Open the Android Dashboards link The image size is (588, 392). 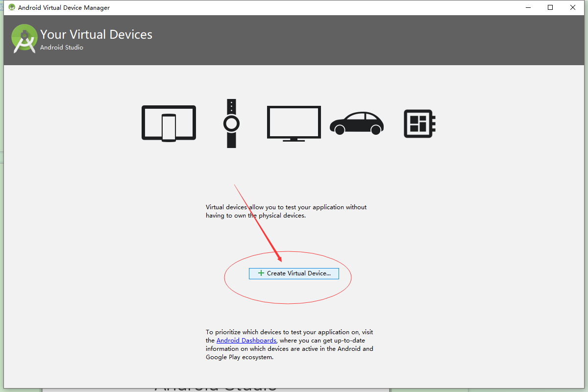246,340
